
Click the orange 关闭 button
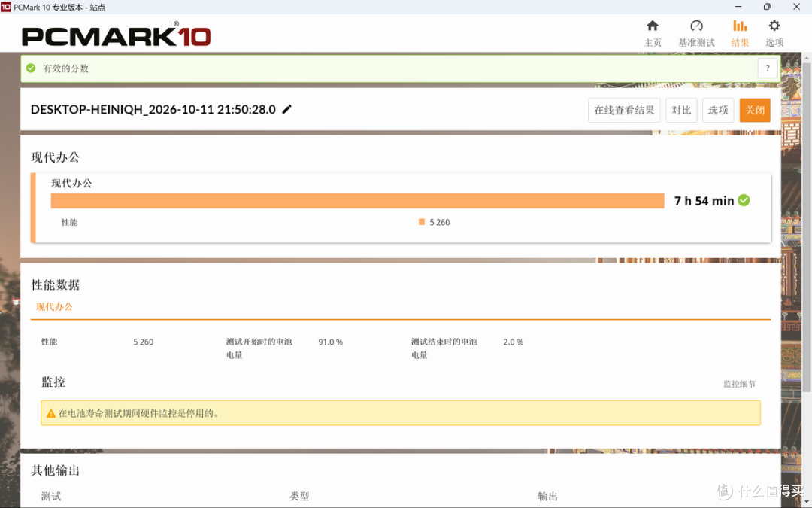click(x=755, y=110)
